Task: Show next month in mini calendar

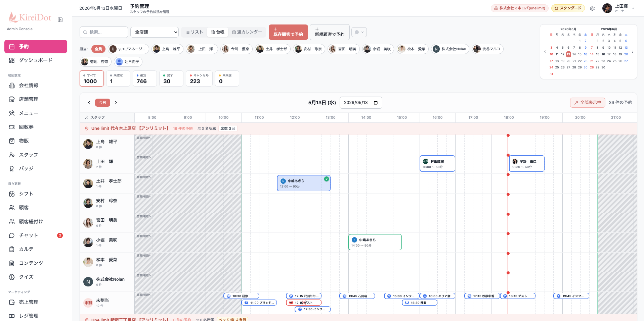Action: [x=633, y=52]
